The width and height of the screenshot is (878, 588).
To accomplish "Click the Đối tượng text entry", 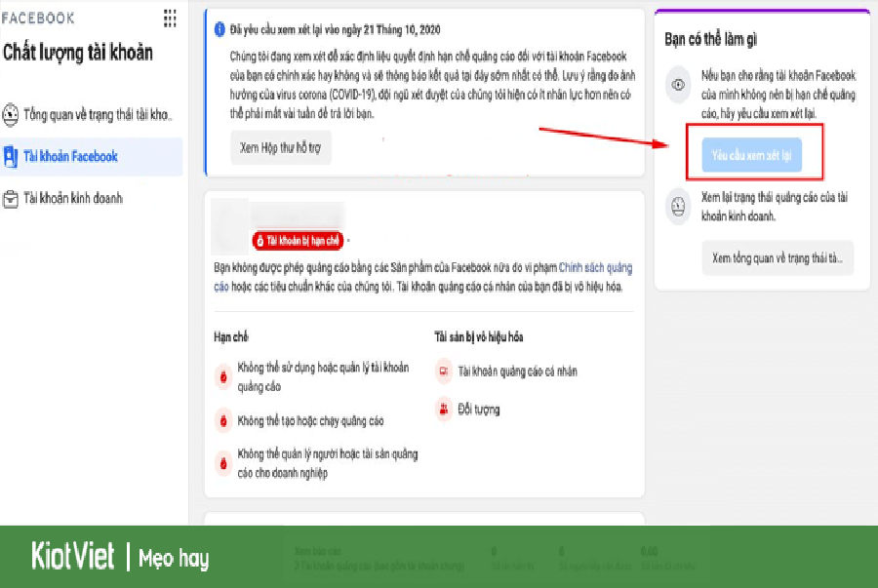I will (479, 410).
